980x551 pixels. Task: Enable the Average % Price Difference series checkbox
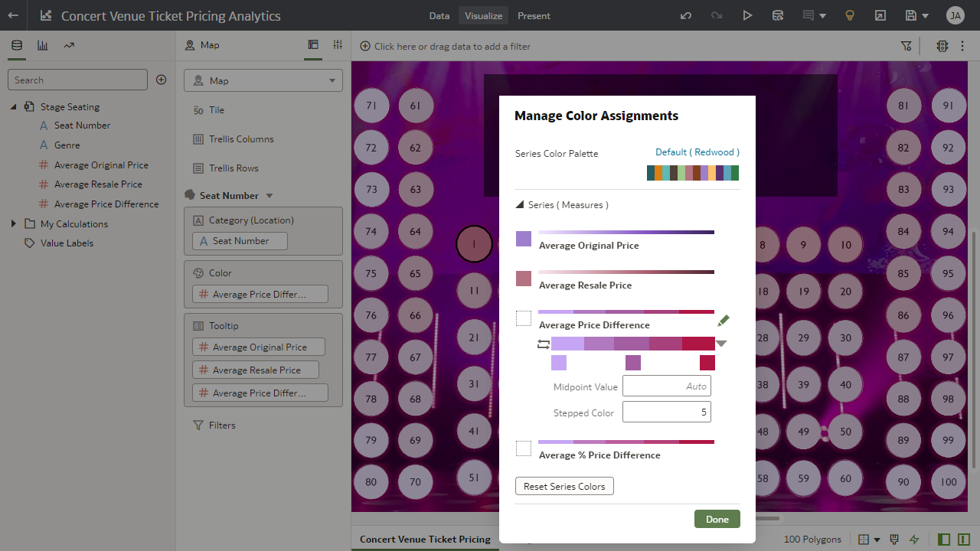click(524, 448)
